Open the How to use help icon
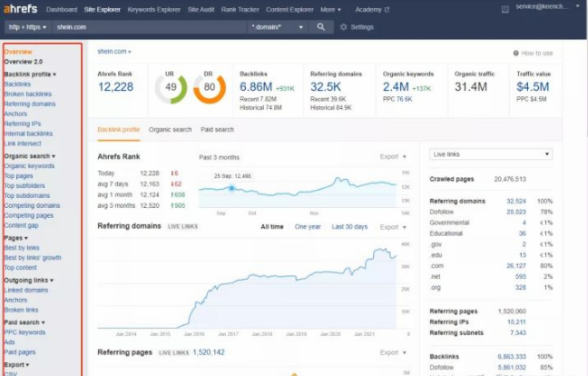Screen dimensions: 588x376 [515, 54]
